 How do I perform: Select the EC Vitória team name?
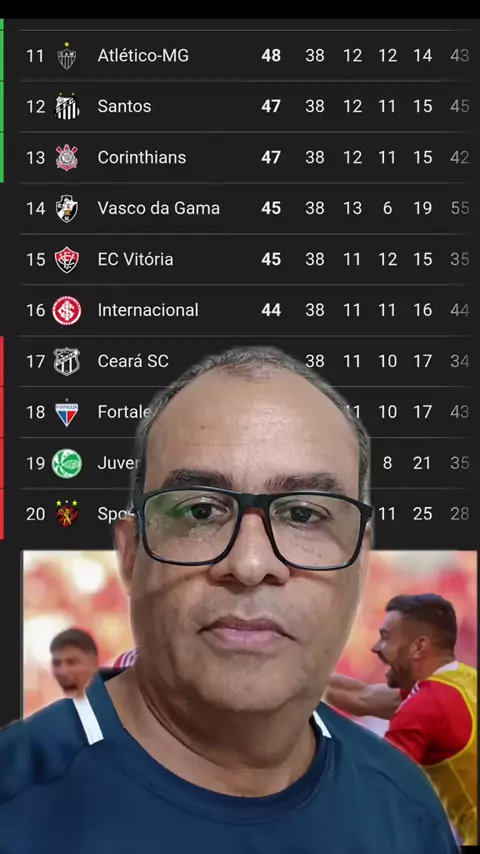(x=135, y=259)
